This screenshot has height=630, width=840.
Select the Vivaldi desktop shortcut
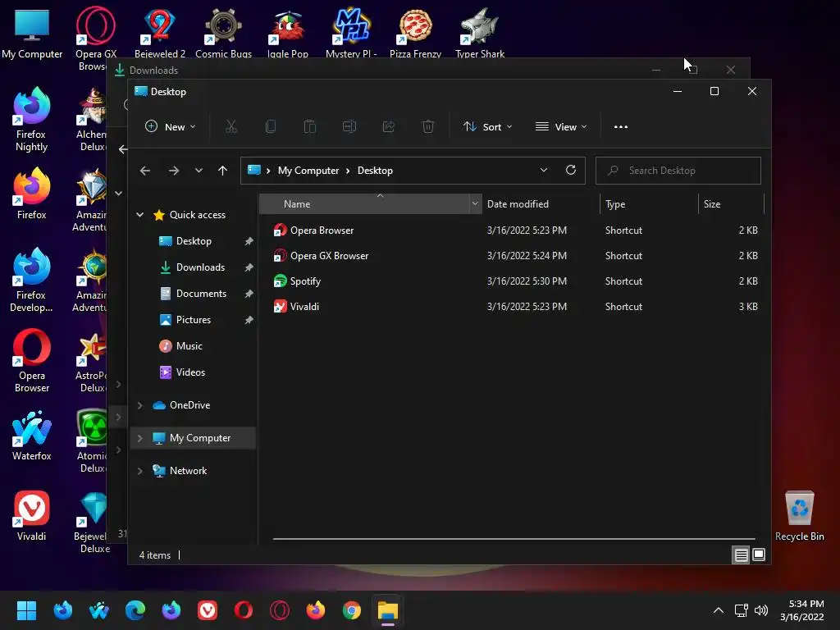(x=32, y=517)
